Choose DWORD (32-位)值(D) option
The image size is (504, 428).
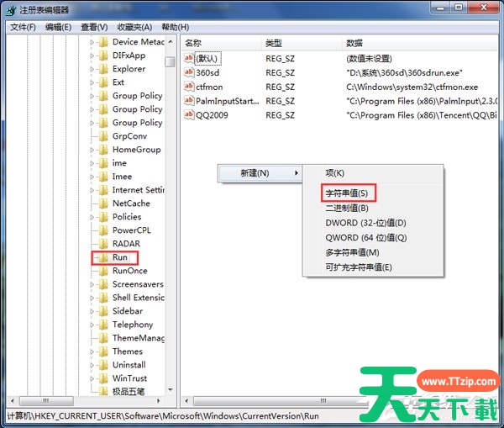pos(373,223)
